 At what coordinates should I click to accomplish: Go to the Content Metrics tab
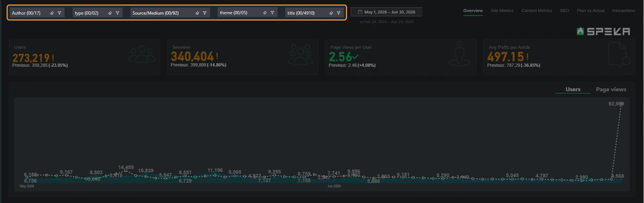pos(537,11)
